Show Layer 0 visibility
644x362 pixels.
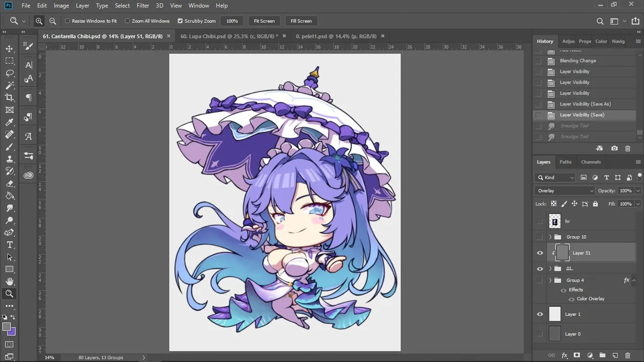540,334
